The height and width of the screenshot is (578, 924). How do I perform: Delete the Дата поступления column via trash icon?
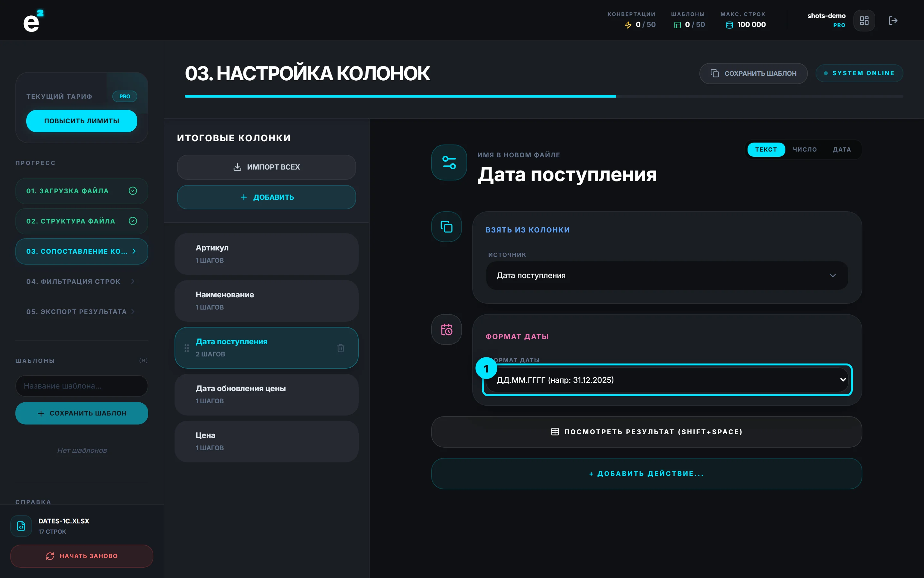tap(341, 348)
